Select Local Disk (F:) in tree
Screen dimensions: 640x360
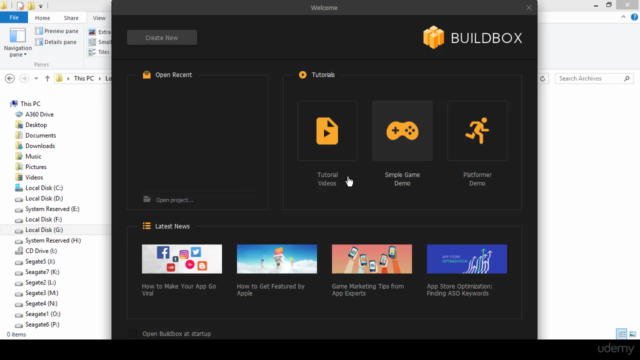(x=44, y=220)
